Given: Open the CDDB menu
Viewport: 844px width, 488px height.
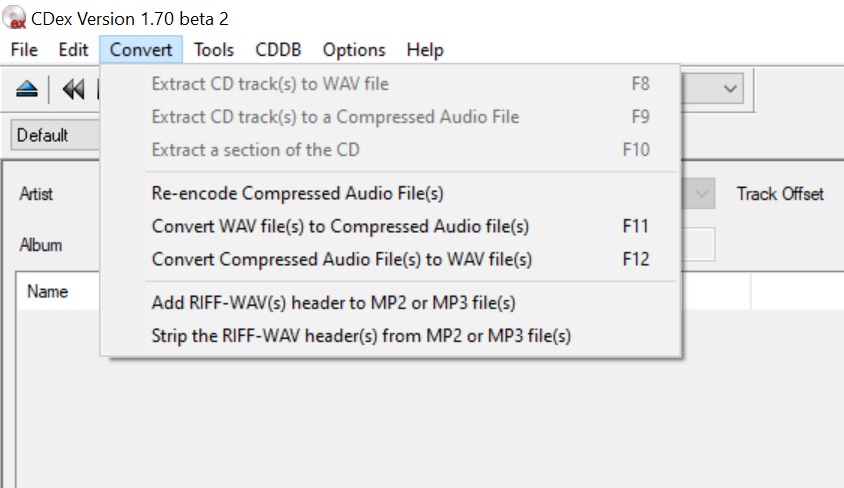Looking at the screenshot, I should point(278,49).
